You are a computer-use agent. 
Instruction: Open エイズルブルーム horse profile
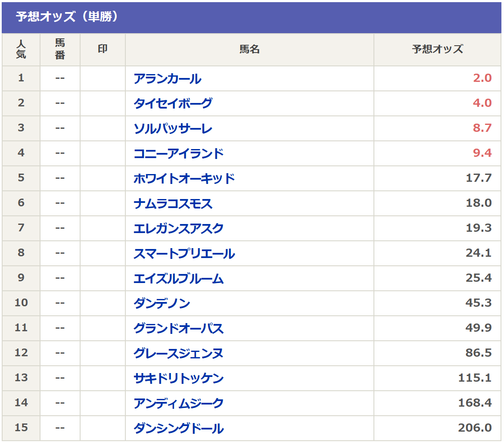pyautogui.click(x=178, y=278)
